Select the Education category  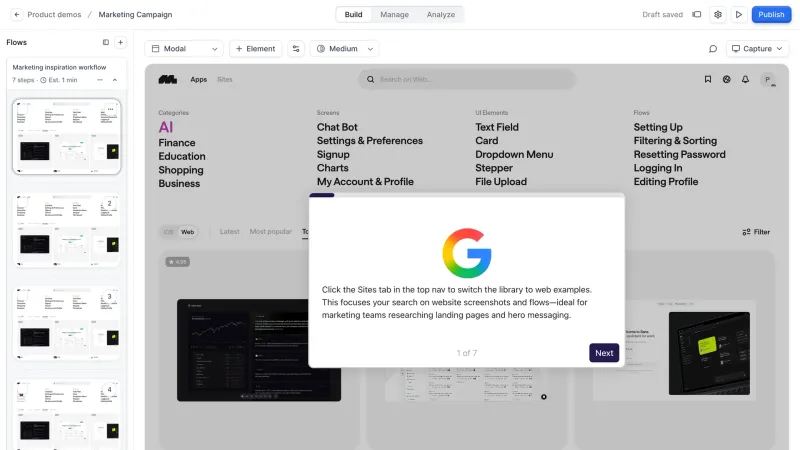[x=182, y=156]
